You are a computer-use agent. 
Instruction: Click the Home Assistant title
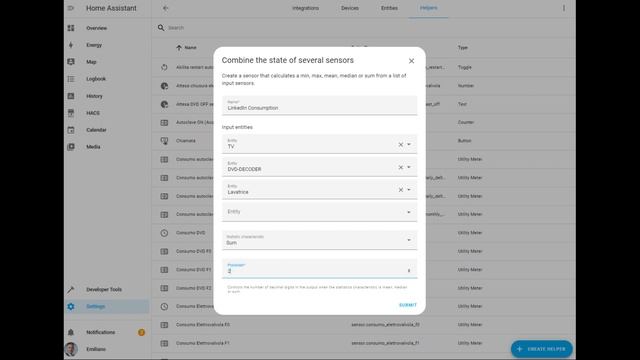tap(111, 8)
